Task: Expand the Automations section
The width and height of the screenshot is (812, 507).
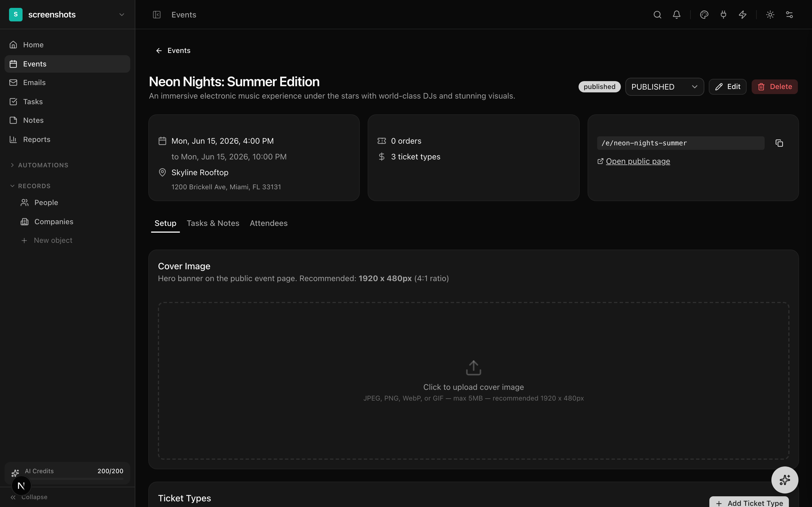Action: (43, 165)
